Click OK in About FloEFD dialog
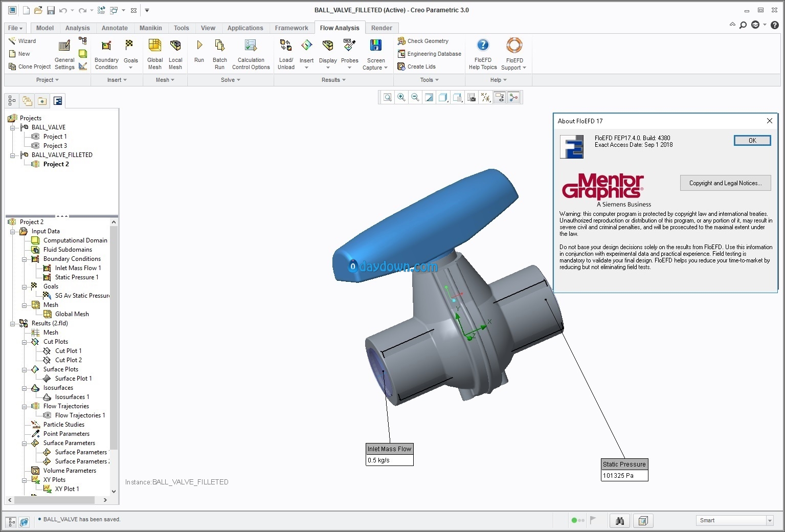 tap(752, 141)
